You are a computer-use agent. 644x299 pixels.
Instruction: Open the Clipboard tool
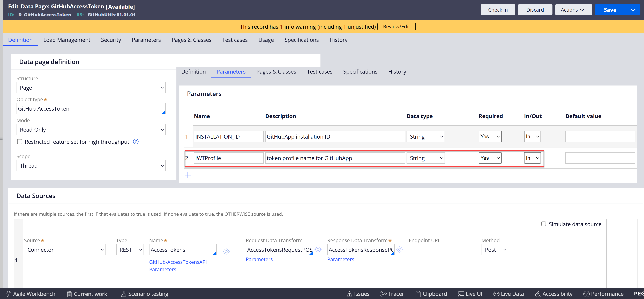click(431, 294)
